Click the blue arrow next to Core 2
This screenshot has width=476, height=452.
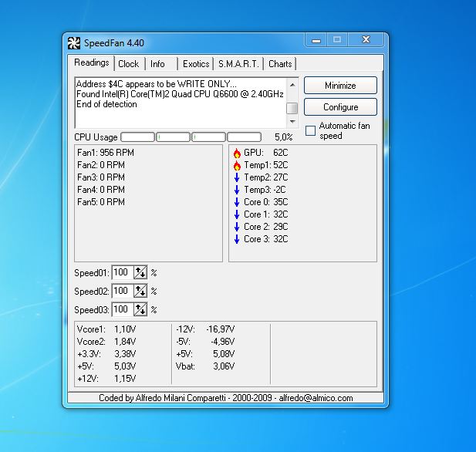click(237, 227)
